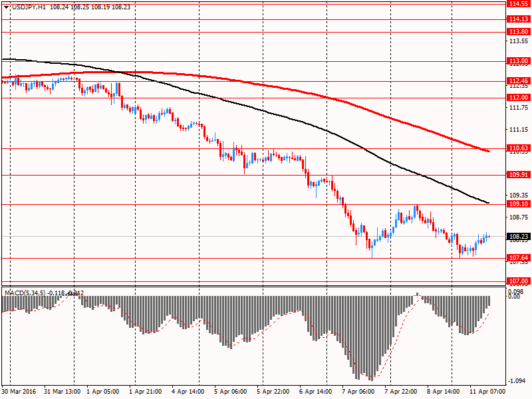Select the 30 Mar 2016 time label

(19, 392)
